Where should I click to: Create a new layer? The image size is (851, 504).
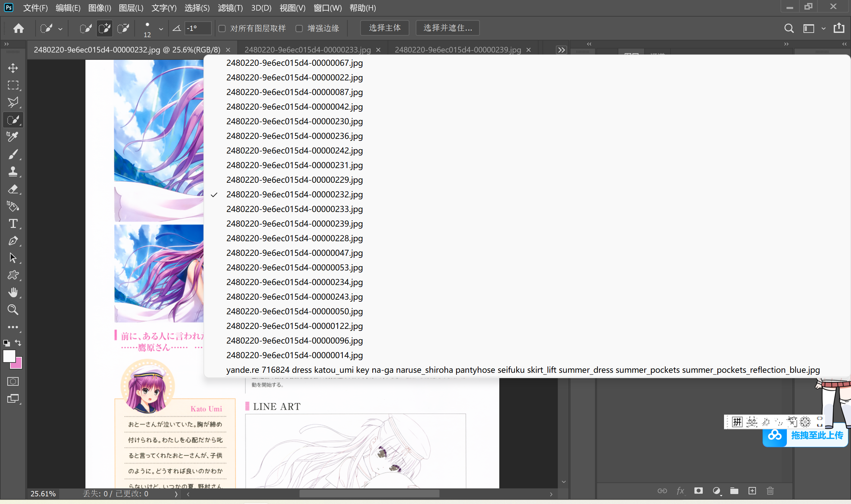tap(752, 491)
